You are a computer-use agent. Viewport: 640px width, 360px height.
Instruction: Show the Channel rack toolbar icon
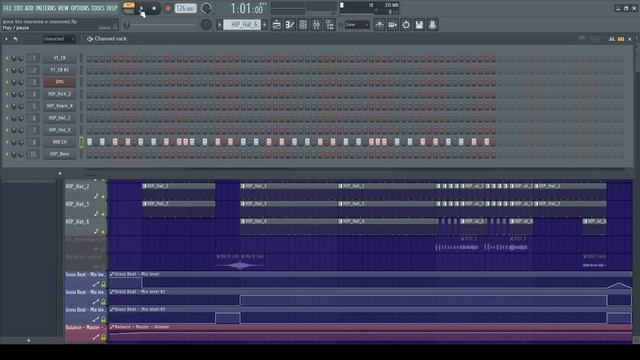303,25
